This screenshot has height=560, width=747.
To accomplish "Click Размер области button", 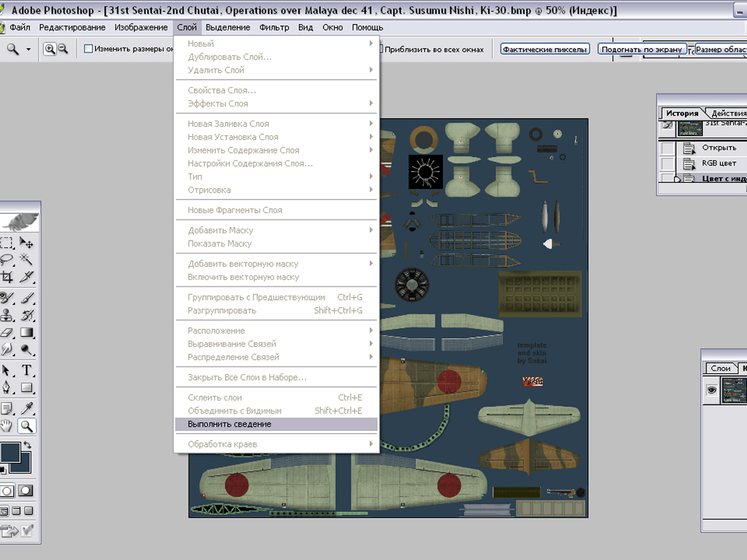I will [x=721, y=49].
